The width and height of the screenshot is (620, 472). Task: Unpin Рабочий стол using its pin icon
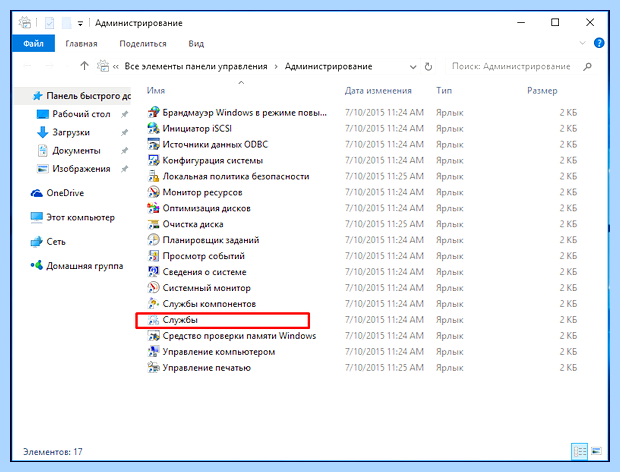125,114
